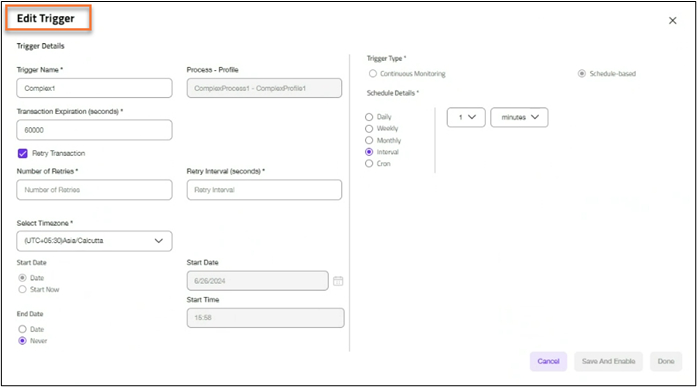697x387 pixels.
Task: Uncheck the Retry Transaction checkbox
Action: click(x=23, y=153)
